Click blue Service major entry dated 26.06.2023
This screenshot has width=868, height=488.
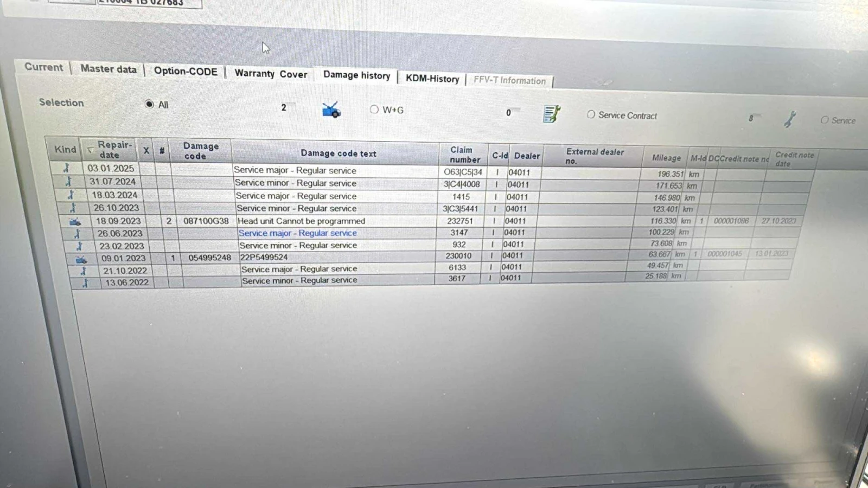297,233
